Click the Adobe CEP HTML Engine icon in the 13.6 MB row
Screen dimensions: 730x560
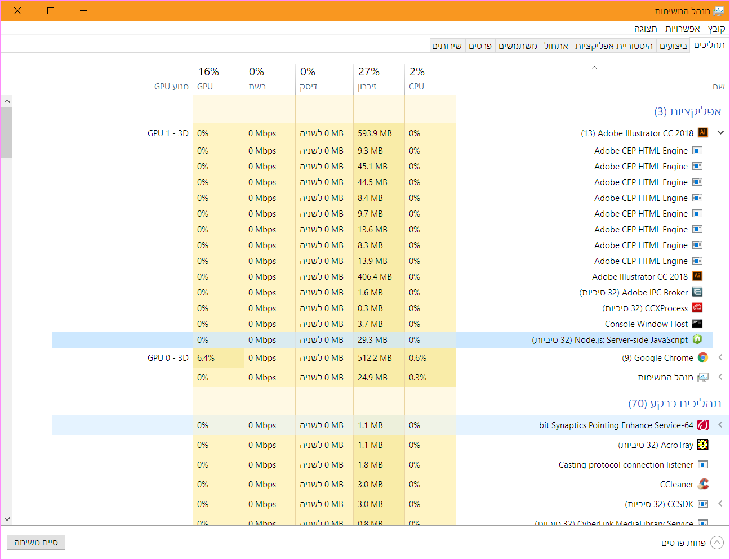tap(697, 229)
